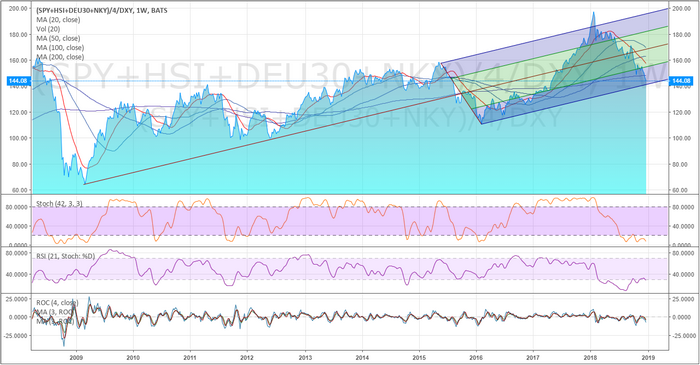Screen dimensions: 700x365
Task: Click -25.0000 on the right ROC scale
Action: 682,336
